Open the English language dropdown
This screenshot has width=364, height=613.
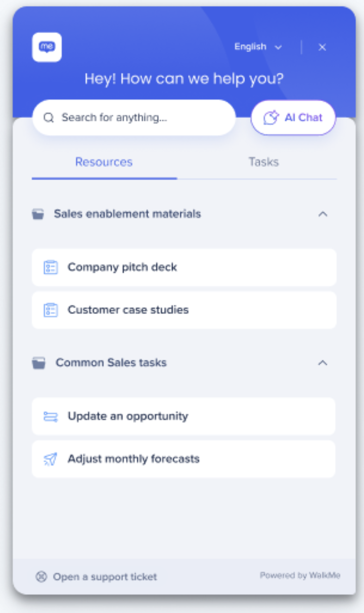258,47
